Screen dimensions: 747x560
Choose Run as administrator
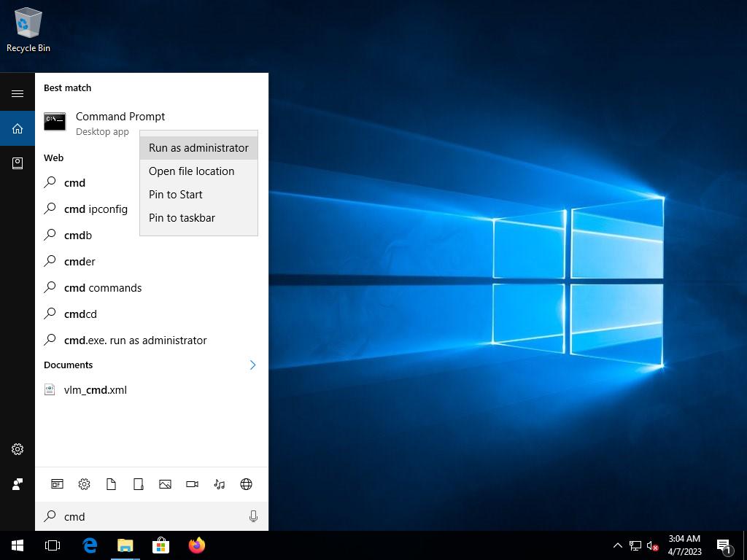198,148
